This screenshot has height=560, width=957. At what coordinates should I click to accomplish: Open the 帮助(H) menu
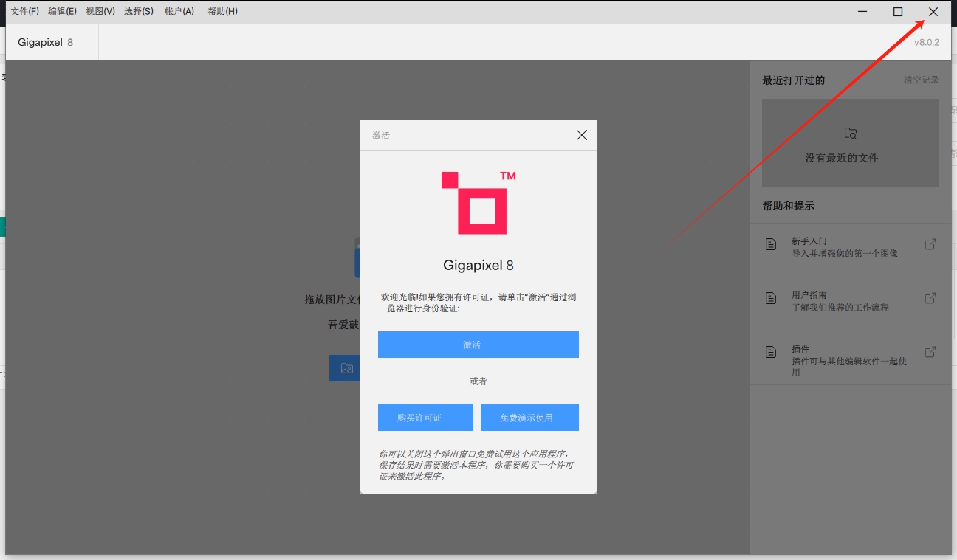pos(223,12)
